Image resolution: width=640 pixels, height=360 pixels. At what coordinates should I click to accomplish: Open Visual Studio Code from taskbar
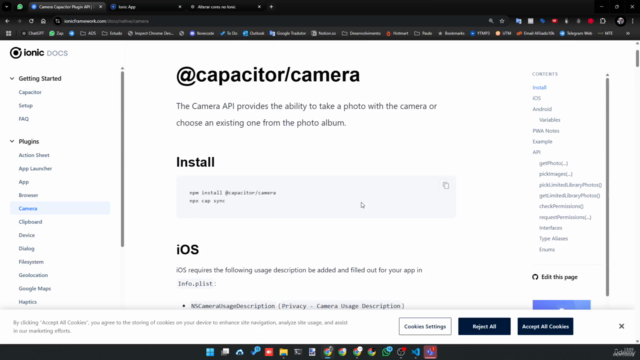416,352
